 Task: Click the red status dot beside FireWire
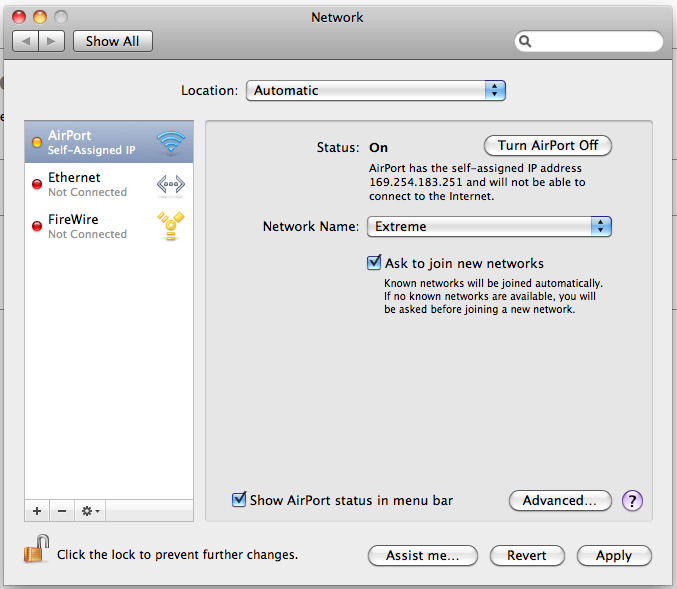click(x=37, y=226)
